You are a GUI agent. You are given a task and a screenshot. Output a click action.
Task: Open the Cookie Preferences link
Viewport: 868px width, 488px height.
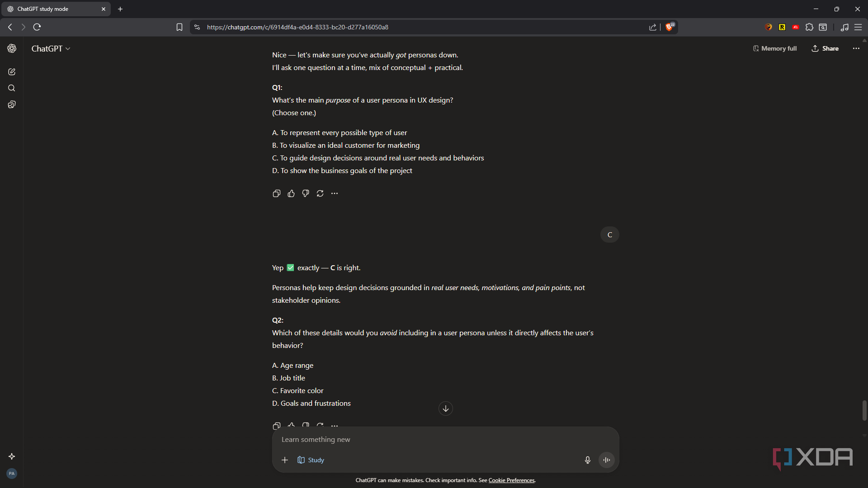(511, 480)
